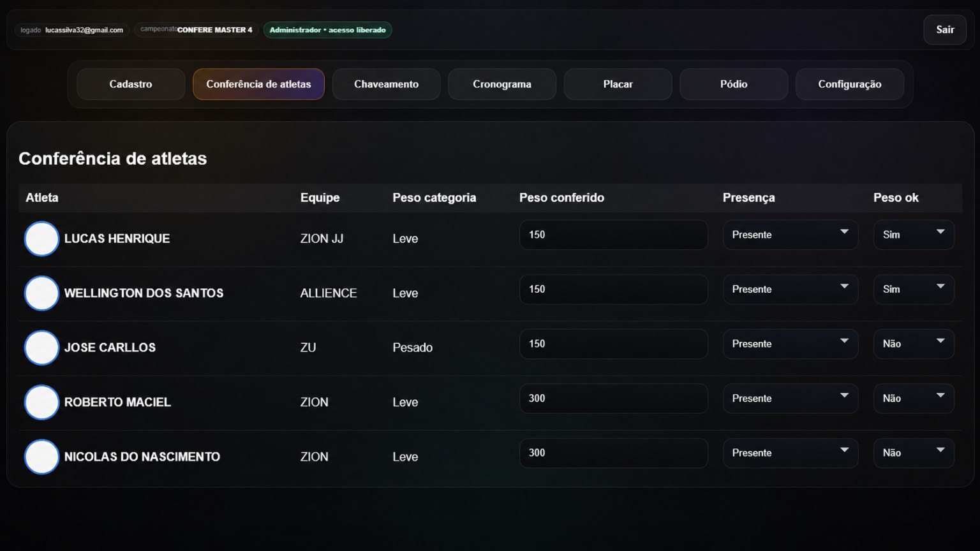Click the Peso categoria column header
Viewport: 980px width, 551px height.
coord(434,198)
